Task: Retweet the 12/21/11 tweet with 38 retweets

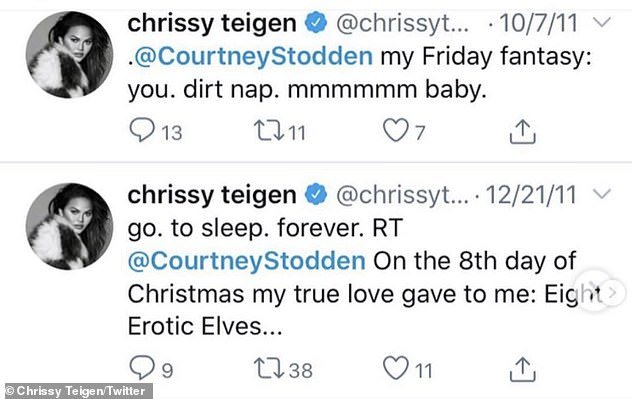Action: [269, 369]
